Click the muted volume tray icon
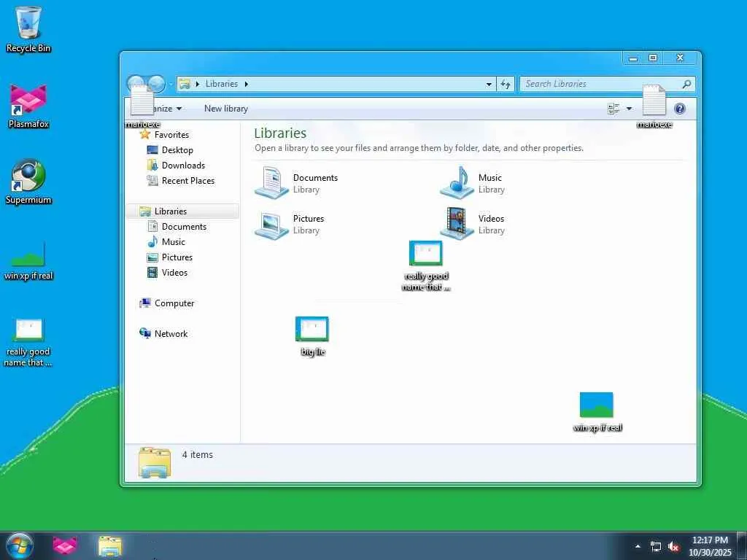This screenshot has width=747, height=560. tap(673, 547)
